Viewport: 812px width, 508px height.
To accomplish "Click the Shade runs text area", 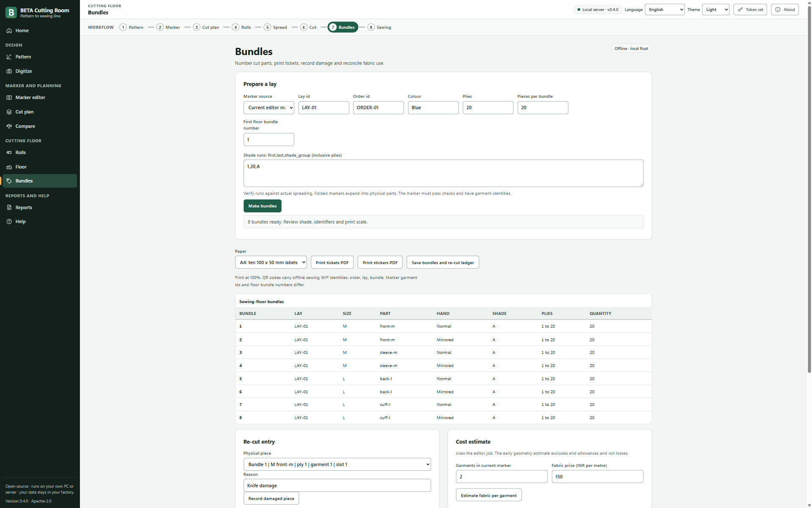I will [x=443, y=173].
